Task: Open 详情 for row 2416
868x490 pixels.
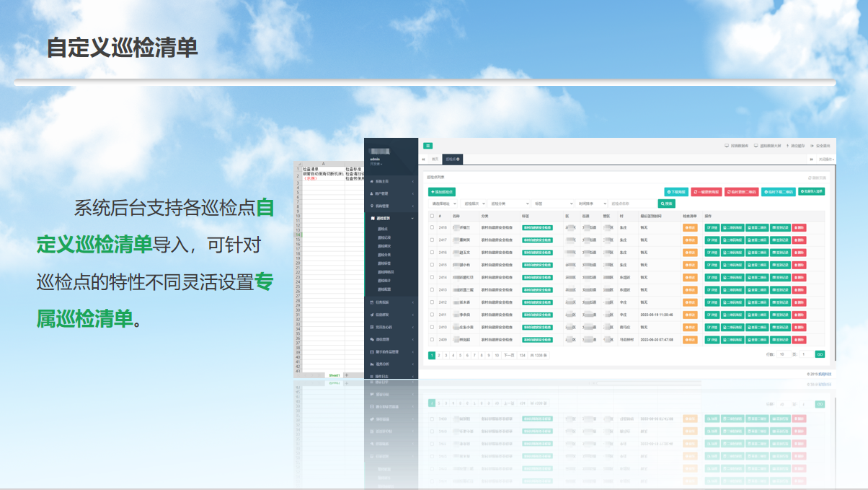Action: [712, 253]
